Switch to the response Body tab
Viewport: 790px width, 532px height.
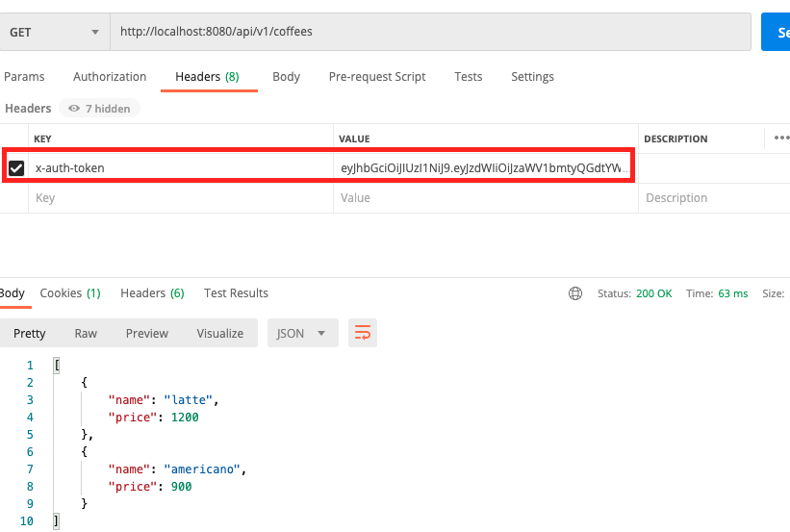(13, 293)
